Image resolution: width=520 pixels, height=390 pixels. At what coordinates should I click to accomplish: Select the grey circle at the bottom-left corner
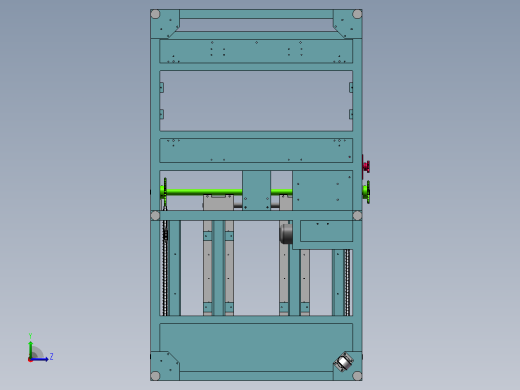155,376
